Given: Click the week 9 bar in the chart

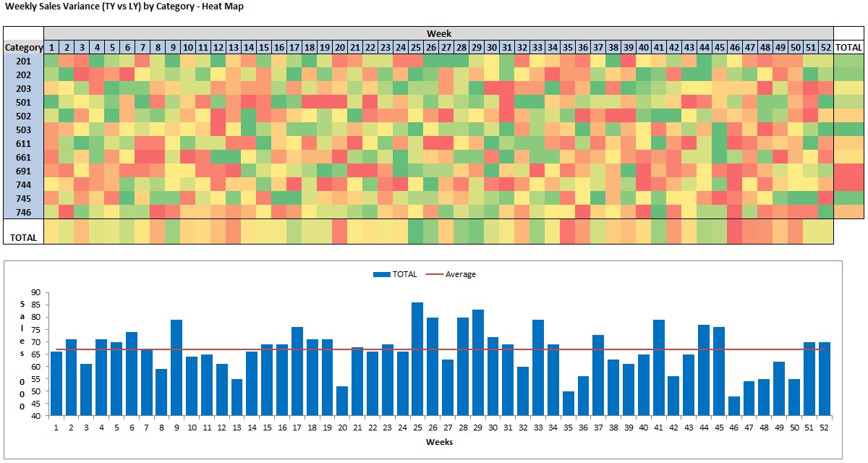Looking at the screenshot, I should click(x=176, y=368).
